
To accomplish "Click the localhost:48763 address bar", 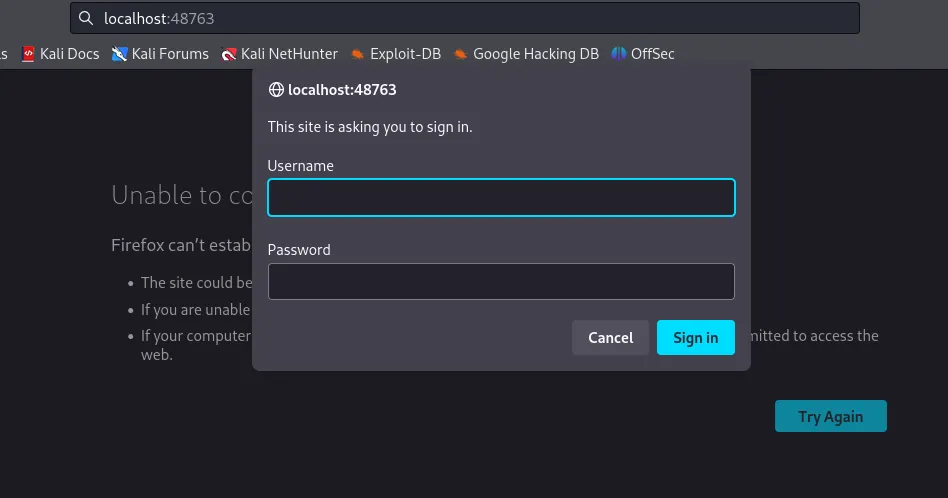I will click(x=464, y=18).
